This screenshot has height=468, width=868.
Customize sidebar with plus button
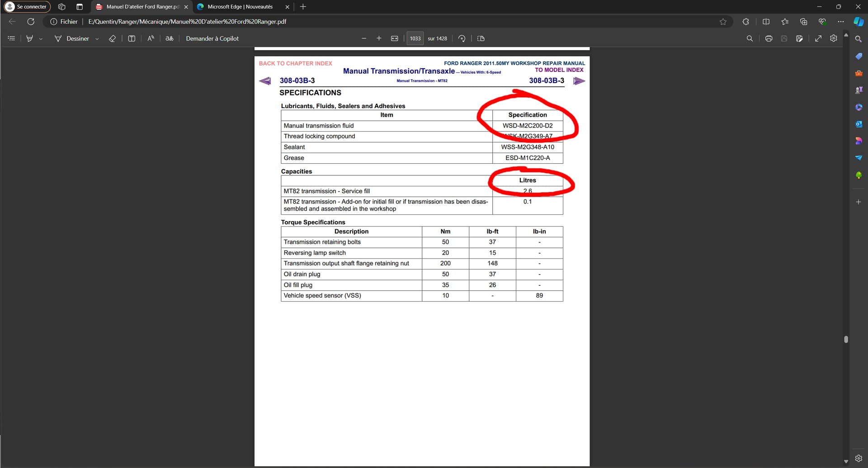pos(859,202)
